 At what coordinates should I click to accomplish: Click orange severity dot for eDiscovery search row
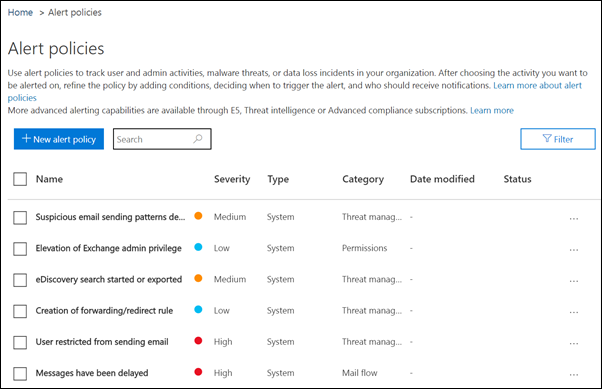(198, 278)
